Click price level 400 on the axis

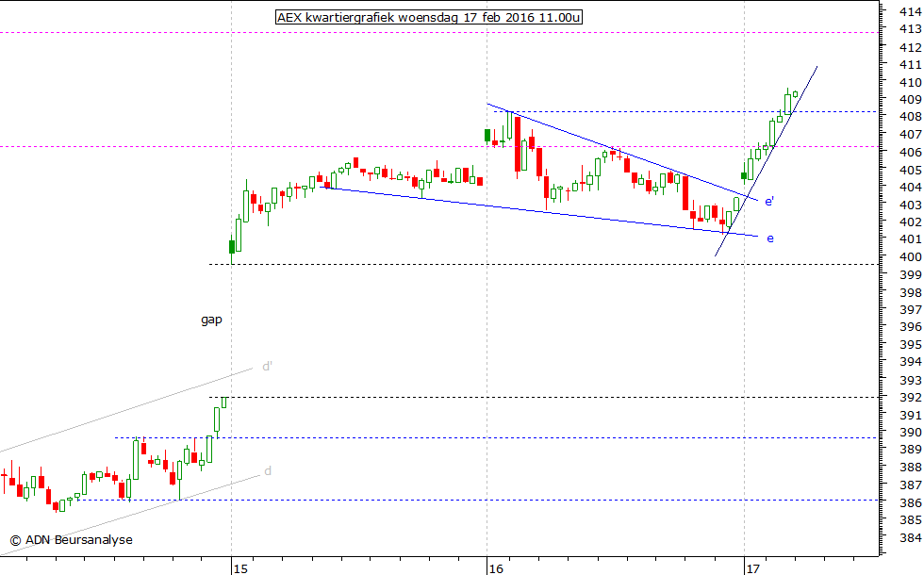pyautogui.click(x=911, y=256)
